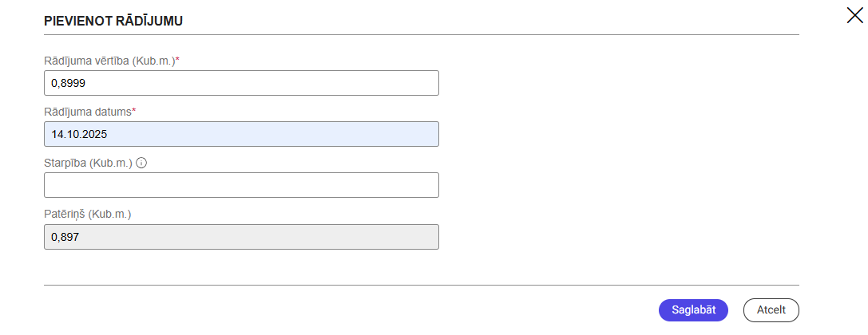Click the 0,8999 value text
Image resolution: width=868 pixels, height=335 pixels.
click(x=68, y=83)
